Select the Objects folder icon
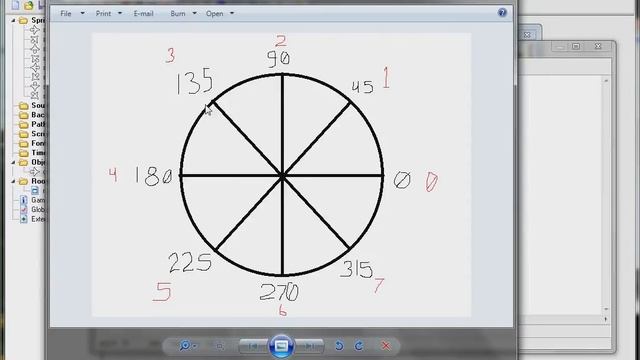 point(23,162)
